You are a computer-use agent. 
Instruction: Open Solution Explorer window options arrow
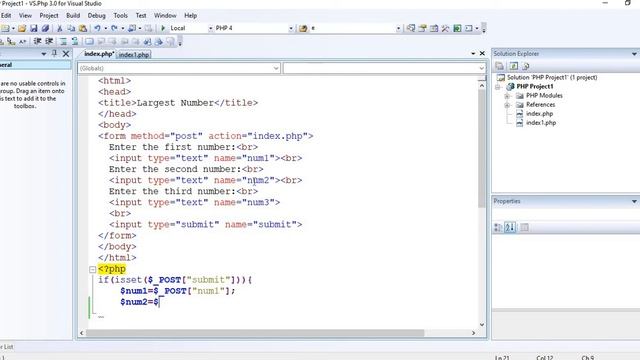(x=634, y=54)
